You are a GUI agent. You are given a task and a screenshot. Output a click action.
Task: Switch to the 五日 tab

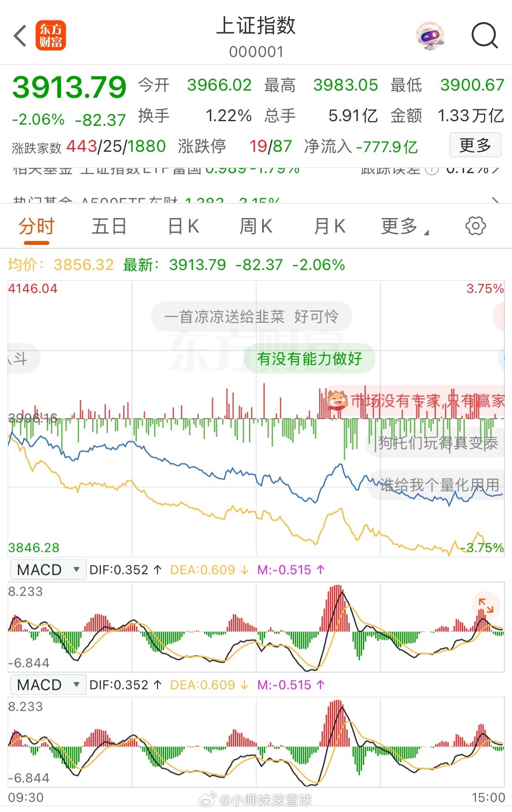(x=109, y=226)
